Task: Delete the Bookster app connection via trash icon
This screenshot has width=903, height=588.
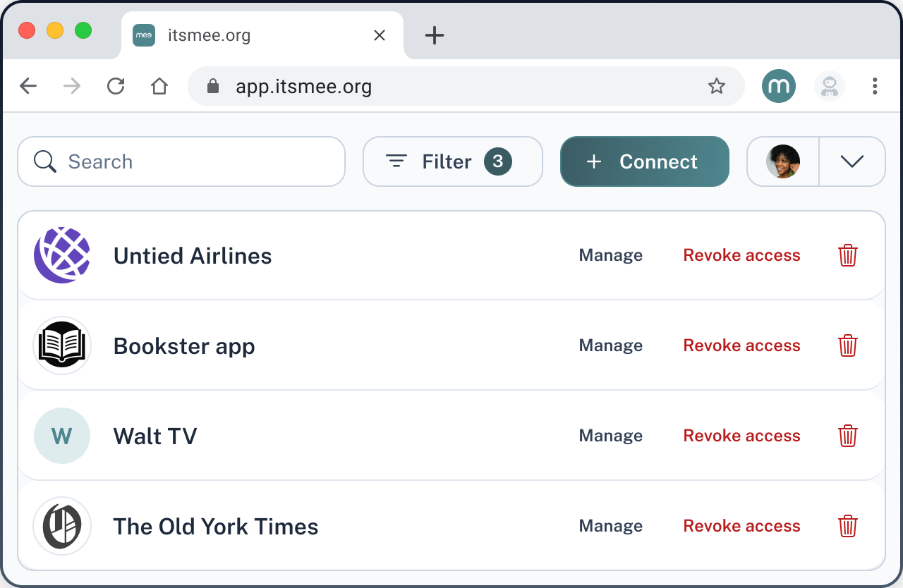Action: pyautogui.click(x=847, y=345)
